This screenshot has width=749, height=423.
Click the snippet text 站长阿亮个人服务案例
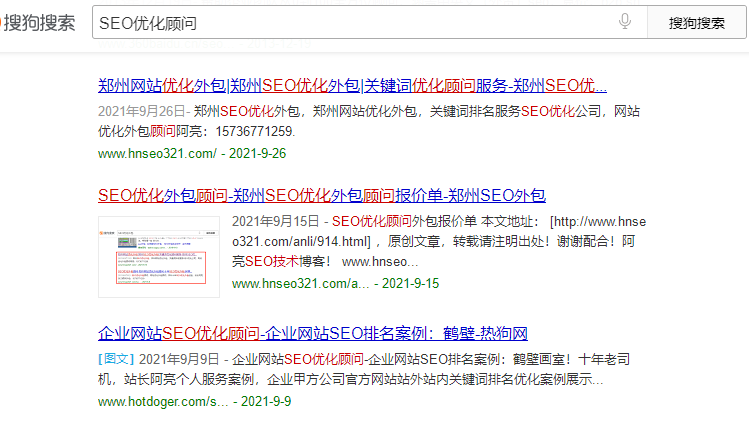point(189,380)
